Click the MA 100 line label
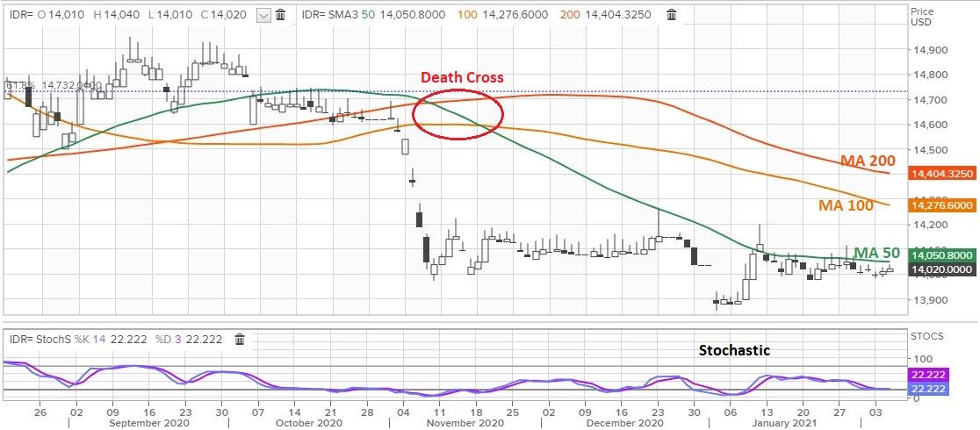The width and height of the screenshot is (980, 430). (x=847, y=205)
